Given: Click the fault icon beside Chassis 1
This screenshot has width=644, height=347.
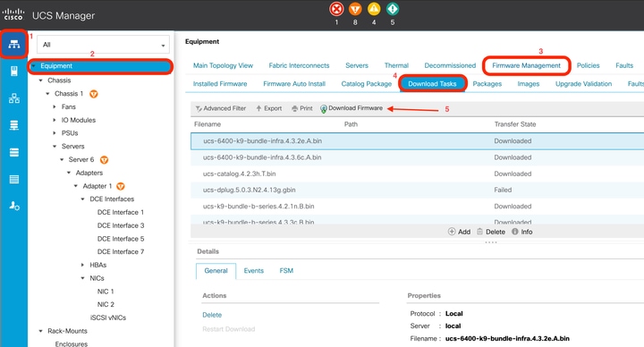Looking at the screenshot, I should coord(94,94).
